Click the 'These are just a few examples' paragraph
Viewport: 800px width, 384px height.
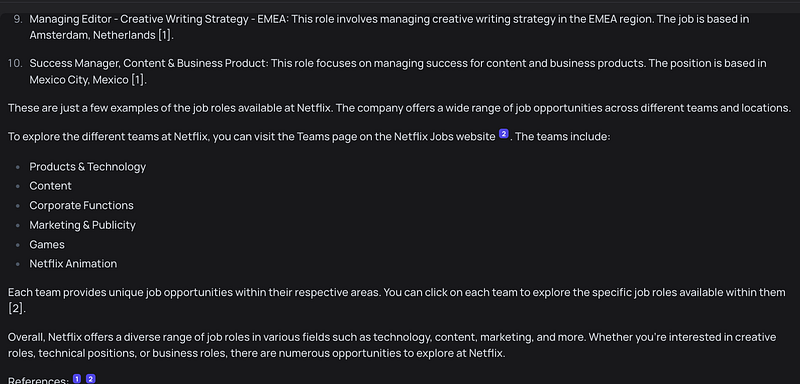(x=399, y=108)
